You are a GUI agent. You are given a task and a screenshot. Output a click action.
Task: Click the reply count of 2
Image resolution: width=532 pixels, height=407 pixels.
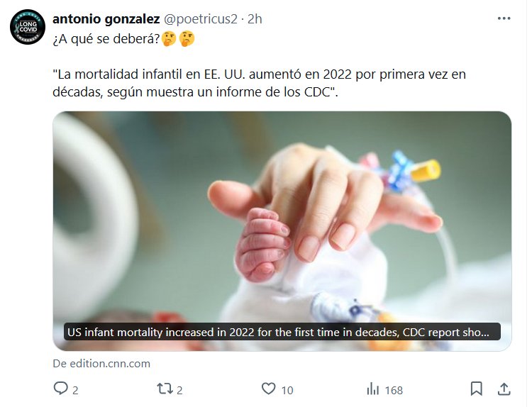pyautogui.click(x=75, y=389)
